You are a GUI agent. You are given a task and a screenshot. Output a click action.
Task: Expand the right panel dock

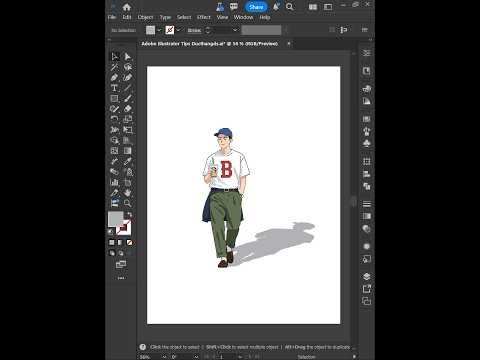tap(370, 40)
